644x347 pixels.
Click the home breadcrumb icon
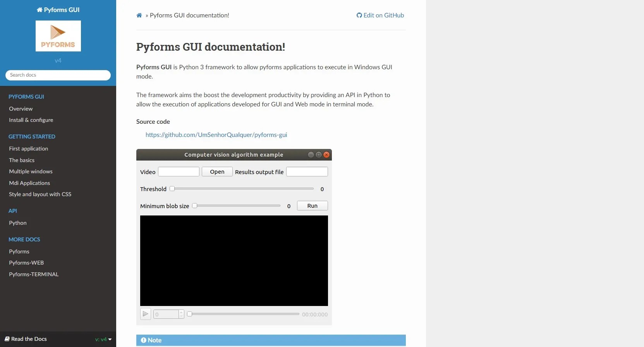[x=139, y=15]
